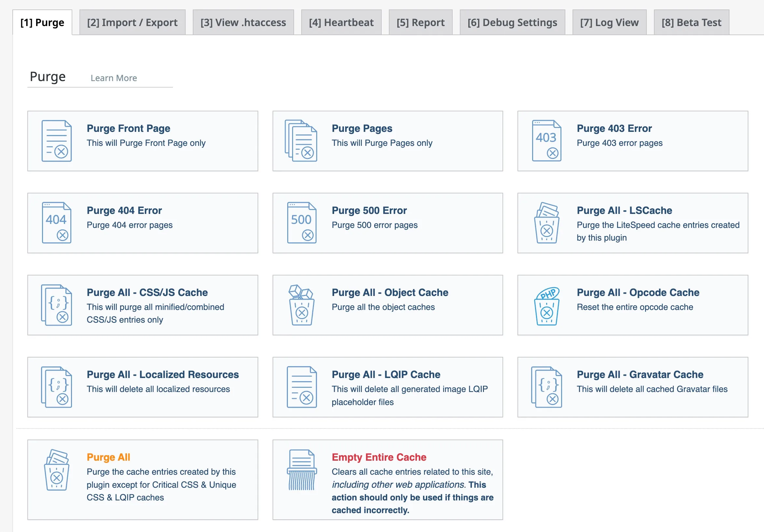764x532 pixels.
Task: Click the "including other web applications" warning text
Action: [398, 484]
